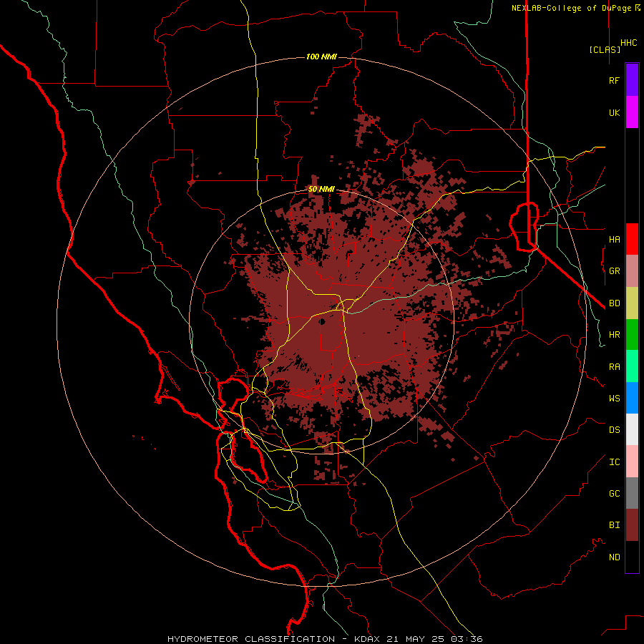This screenshot has height=644, width=644.
Task: Click the HYDROMETEOR CLASSIFICATION title text
Action: click(251, 639)
